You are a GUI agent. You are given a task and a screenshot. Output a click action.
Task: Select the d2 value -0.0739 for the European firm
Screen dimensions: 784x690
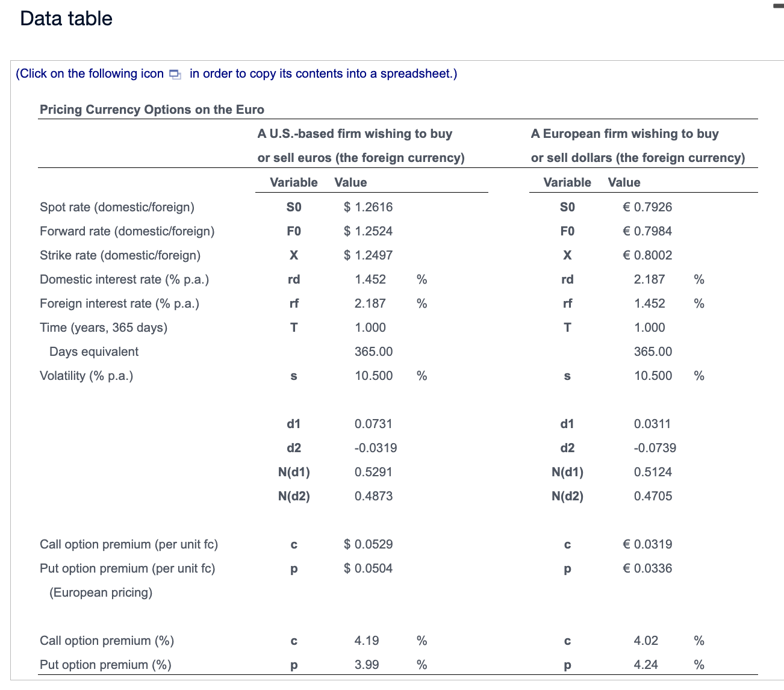coord(656,447)
